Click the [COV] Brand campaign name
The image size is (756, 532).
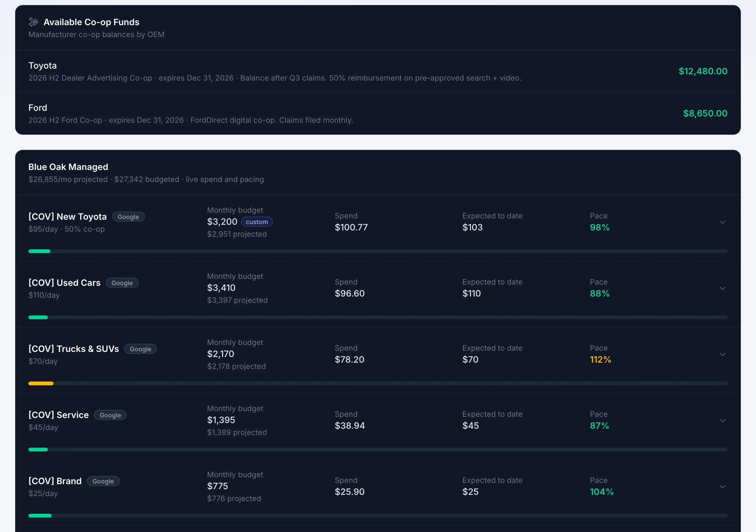(x=55, y=481)
